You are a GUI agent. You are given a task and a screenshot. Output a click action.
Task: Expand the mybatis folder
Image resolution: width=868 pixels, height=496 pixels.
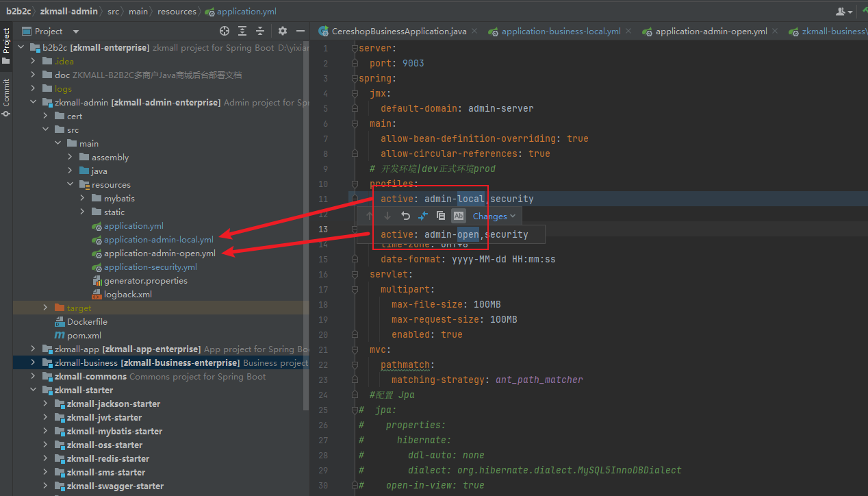pyautogui.click(x=83, y=198)
